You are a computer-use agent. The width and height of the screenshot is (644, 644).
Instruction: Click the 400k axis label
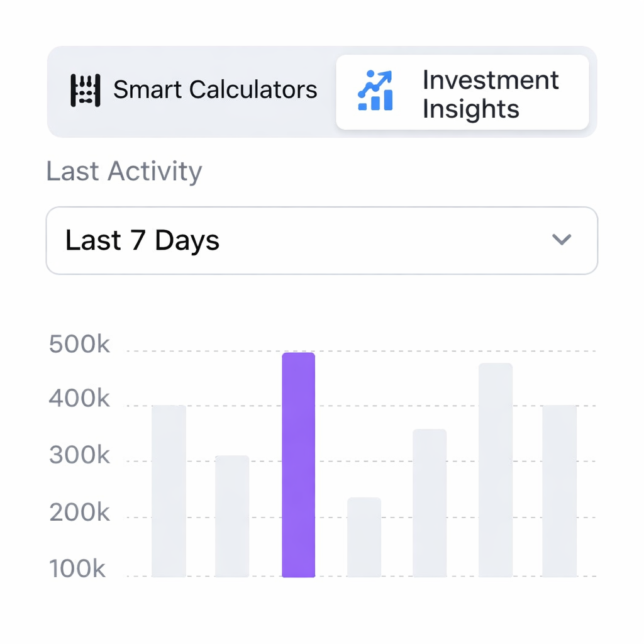pos(79,399)
